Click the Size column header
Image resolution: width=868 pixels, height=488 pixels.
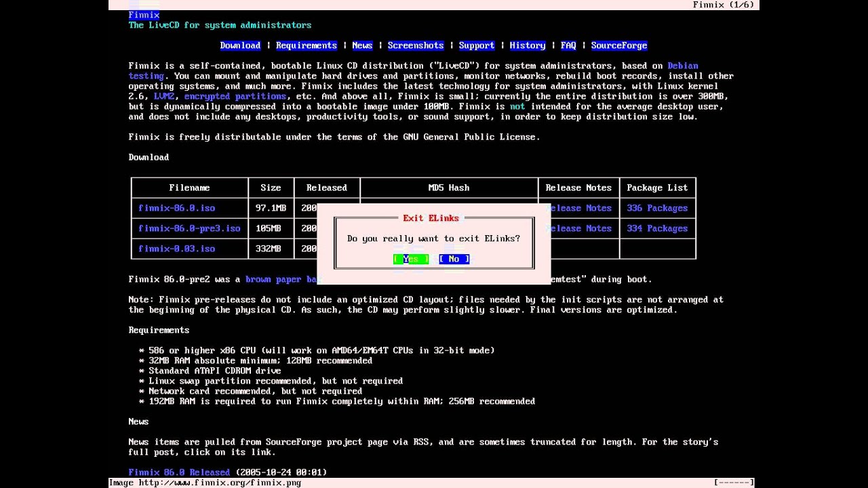[x=271, y=188]
